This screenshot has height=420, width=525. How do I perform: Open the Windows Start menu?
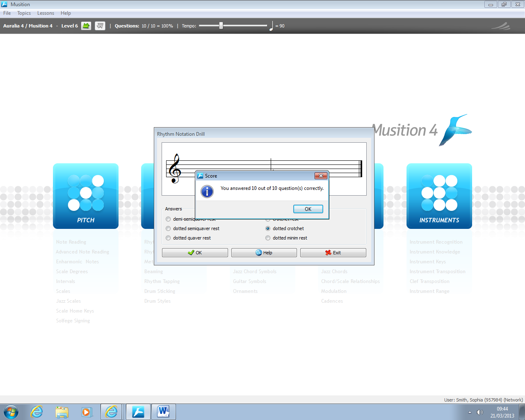[x=11, y=412]
